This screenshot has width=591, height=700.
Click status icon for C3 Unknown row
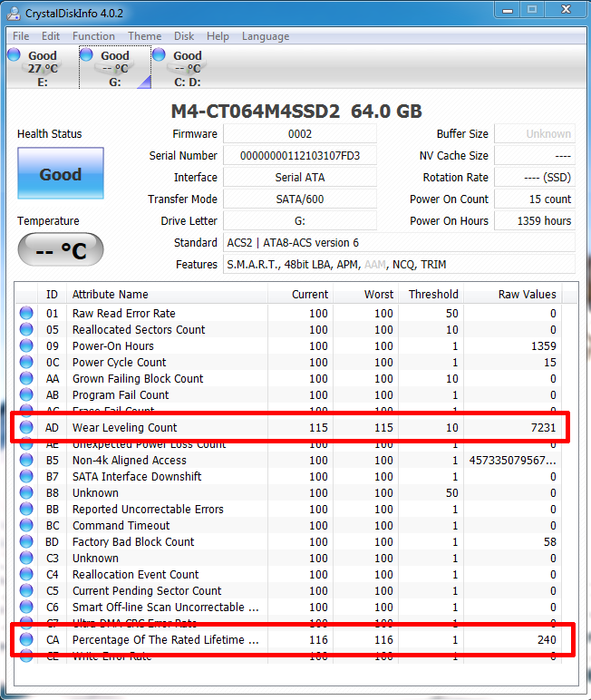(x=26, y=558)
